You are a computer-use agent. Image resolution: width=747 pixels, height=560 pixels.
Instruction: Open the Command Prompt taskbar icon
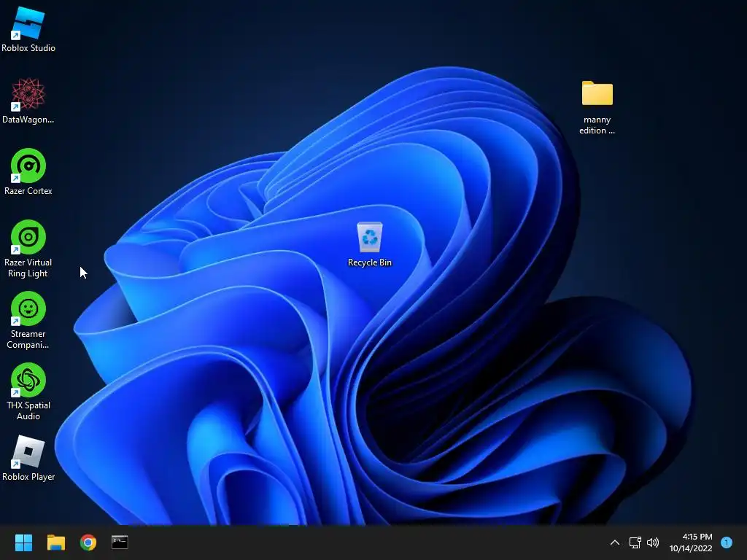(120, 542)
